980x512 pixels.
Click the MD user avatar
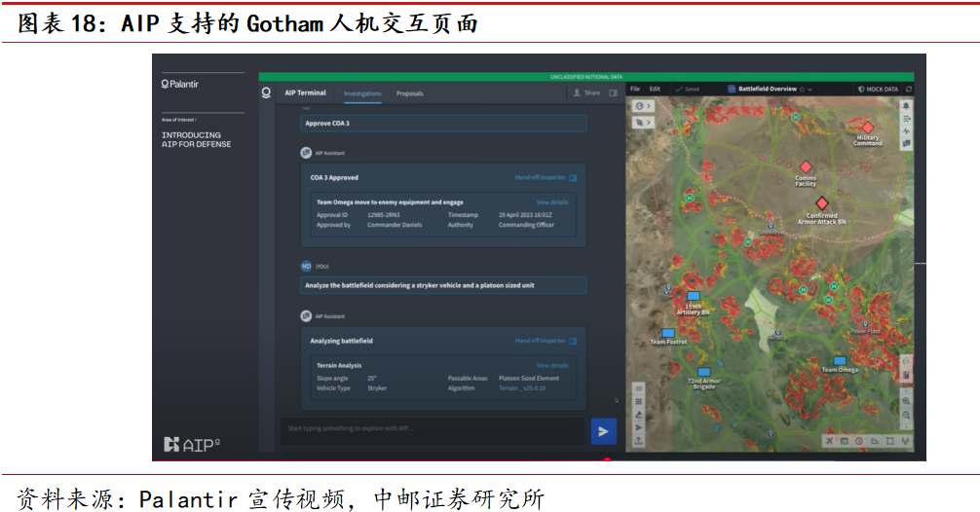pos(306,266)
